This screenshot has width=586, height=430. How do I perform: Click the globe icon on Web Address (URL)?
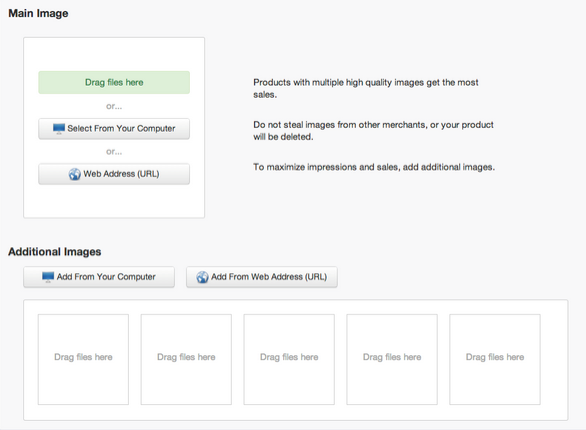[x=75, y=174]
